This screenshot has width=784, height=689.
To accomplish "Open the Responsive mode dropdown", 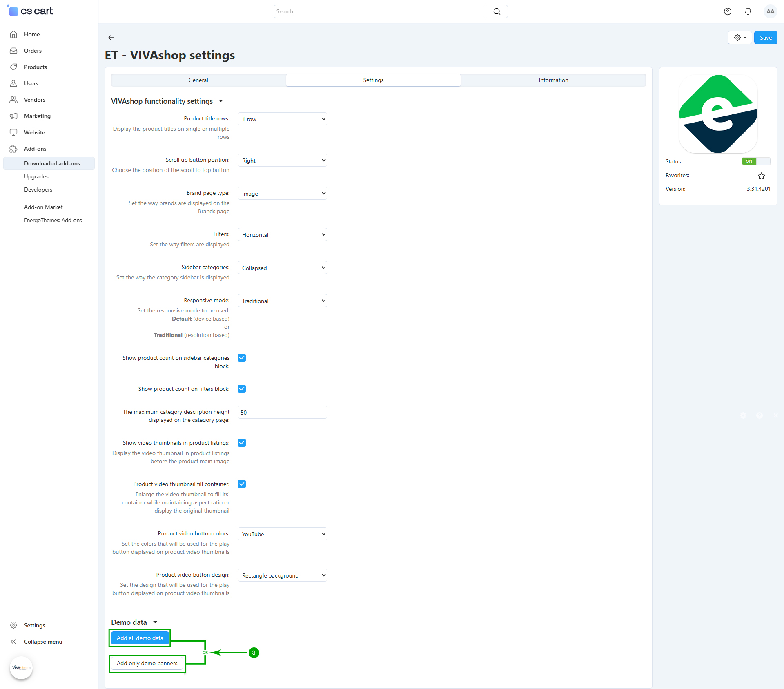I will (x=282, y=301).
